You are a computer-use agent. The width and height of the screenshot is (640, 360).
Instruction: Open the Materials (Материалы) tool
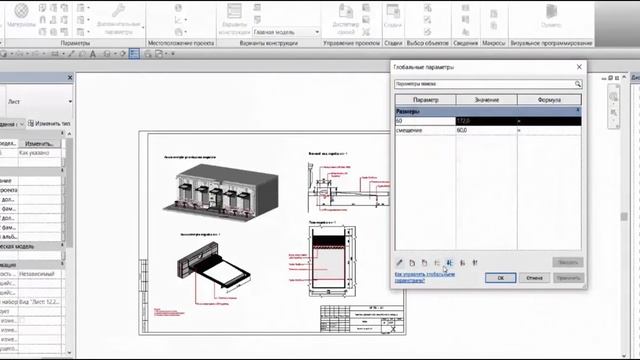(x=21, y=16)
